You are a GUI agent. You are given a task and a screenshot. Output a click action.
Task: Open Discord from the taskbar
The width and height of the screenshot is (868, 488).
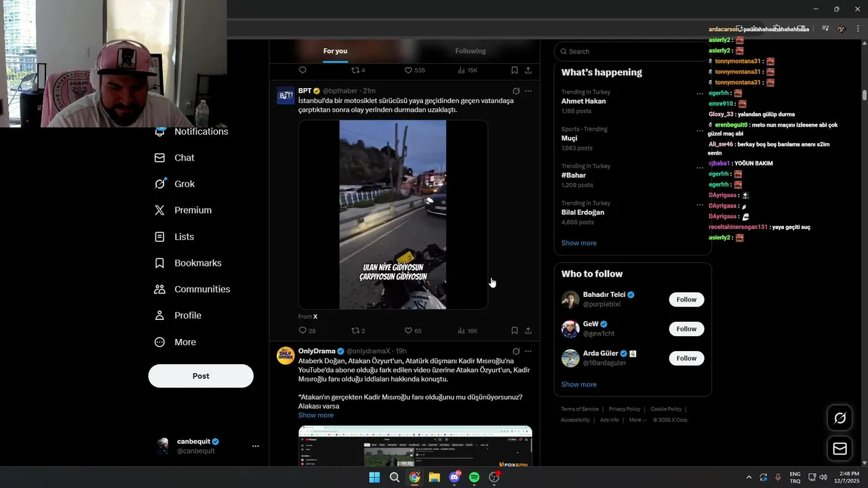click(454, 477)
